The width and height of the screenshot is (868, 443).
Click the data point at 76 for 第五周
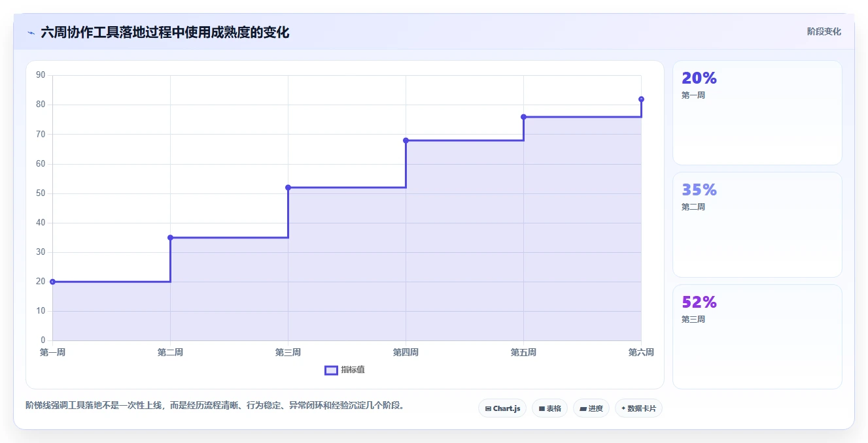click(x=523, y=117)
